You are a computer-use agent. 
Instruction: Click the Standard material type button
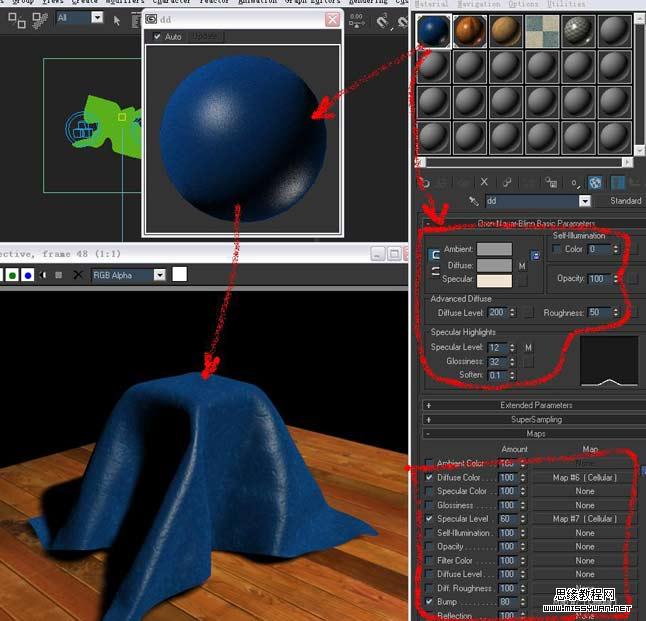click(625, 201)
